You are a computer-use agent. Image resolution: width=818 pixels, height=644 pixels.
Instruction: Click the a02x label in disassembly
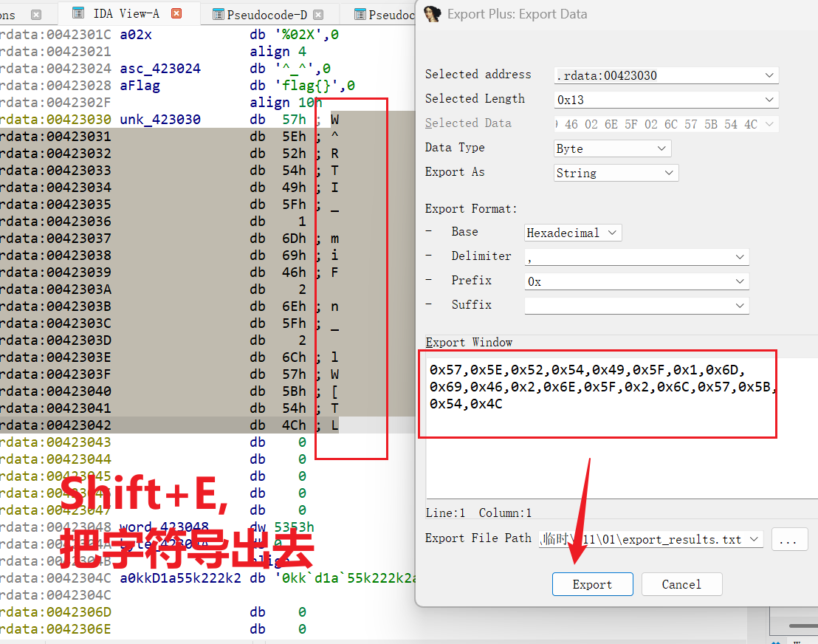[x=136, y=35]
